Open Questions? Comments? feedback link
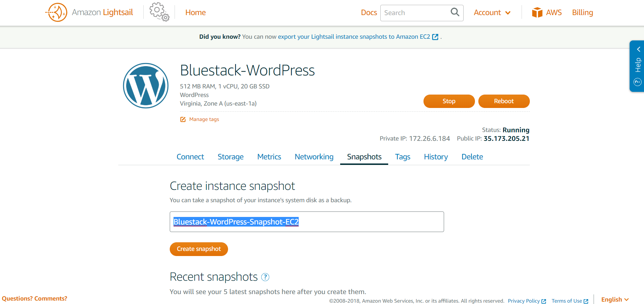The image size is (644, 304). (x=34, y=299)
